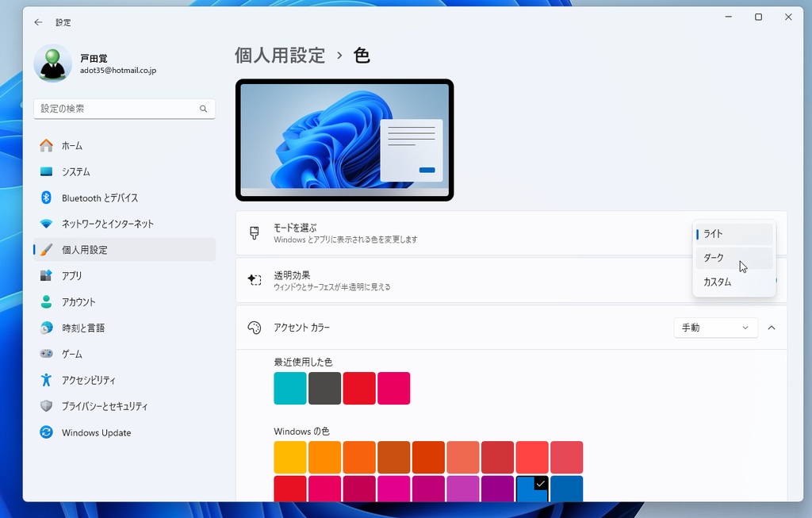Collapse the アクセント カラー section chevron
Screen dimensions: 812x518
772,328
